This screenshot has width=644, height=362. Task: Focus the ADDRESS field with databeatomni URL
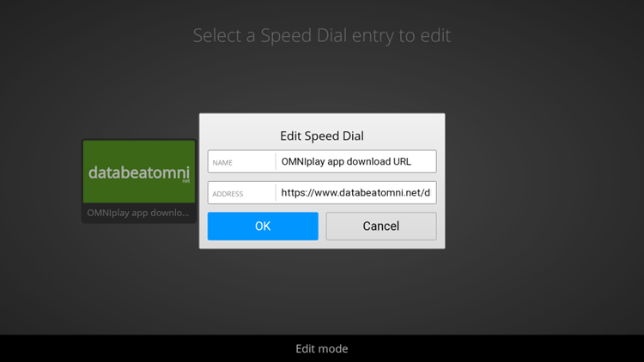322,193
